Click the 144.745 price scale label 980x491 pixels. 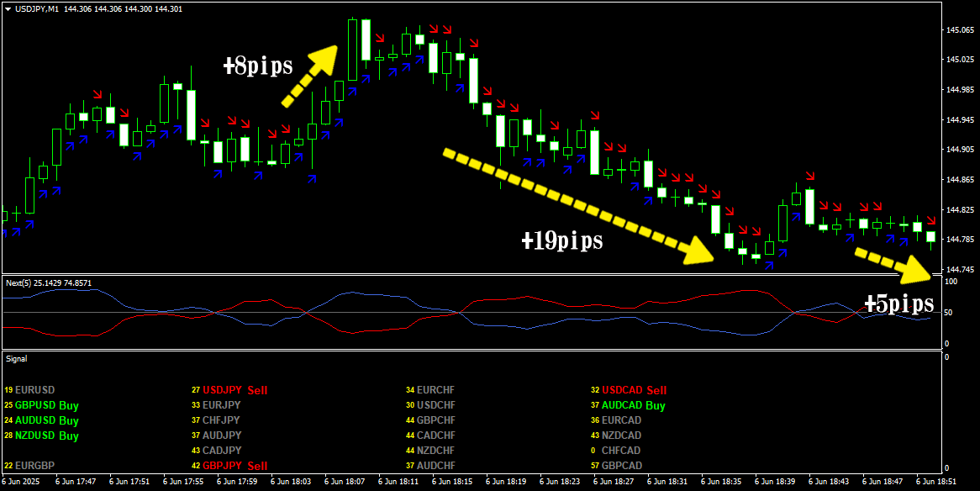(960, 270)
